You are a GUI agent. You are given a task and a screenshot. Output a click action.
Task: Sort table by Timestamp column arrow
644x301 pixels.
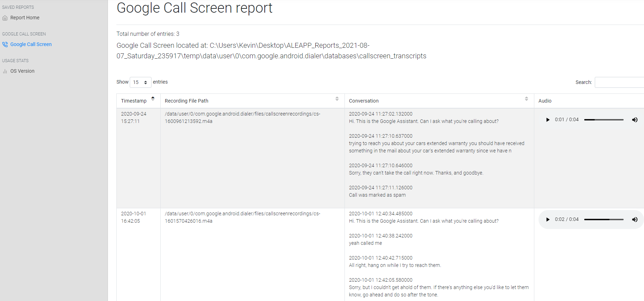tap(153, 99)
